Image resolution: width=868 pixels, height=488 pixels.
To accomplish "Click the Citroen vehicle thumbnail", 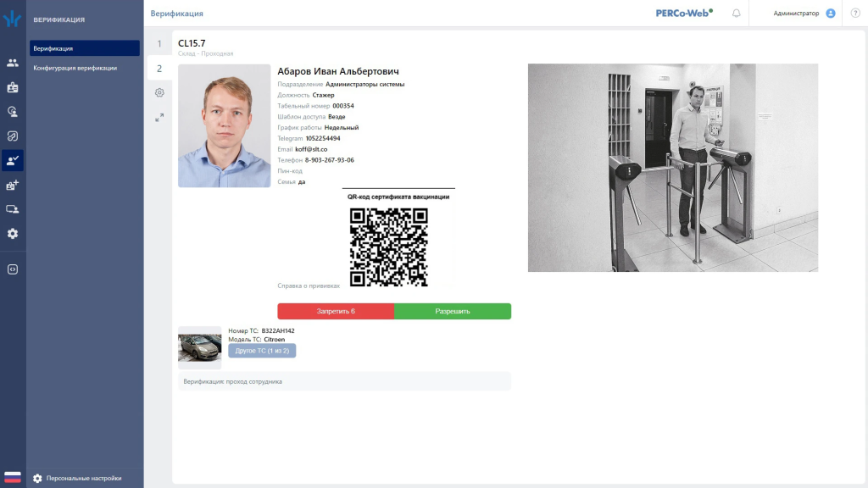I will [x=199, y=347].
